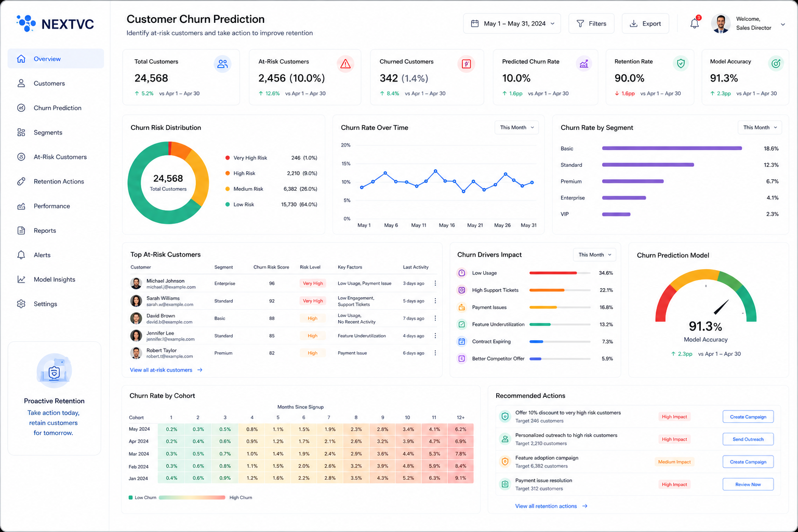Open This Month dropdown on Churn Rate by Segment
The image size is (798, 532).
click(x=760, y=127)
